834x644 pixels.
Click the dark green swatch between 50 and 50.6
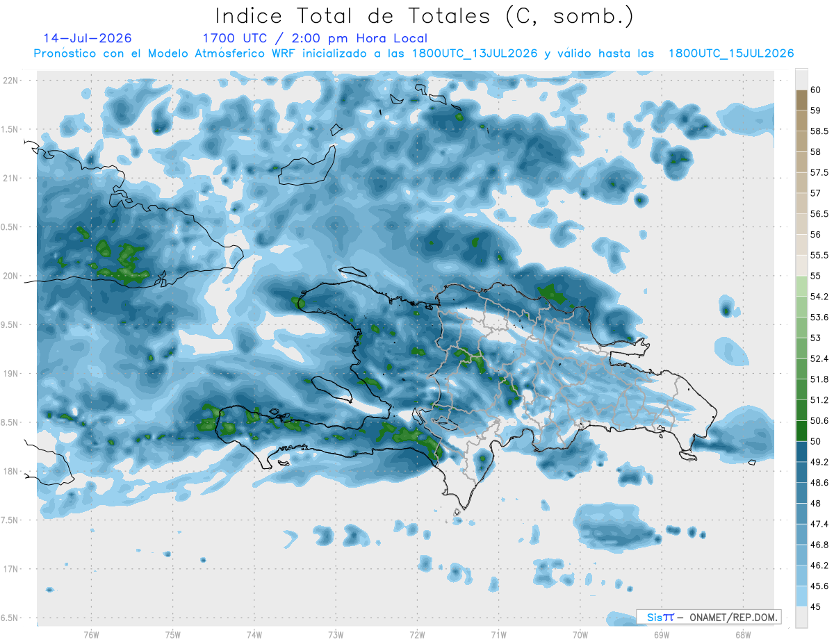(801, 431)
